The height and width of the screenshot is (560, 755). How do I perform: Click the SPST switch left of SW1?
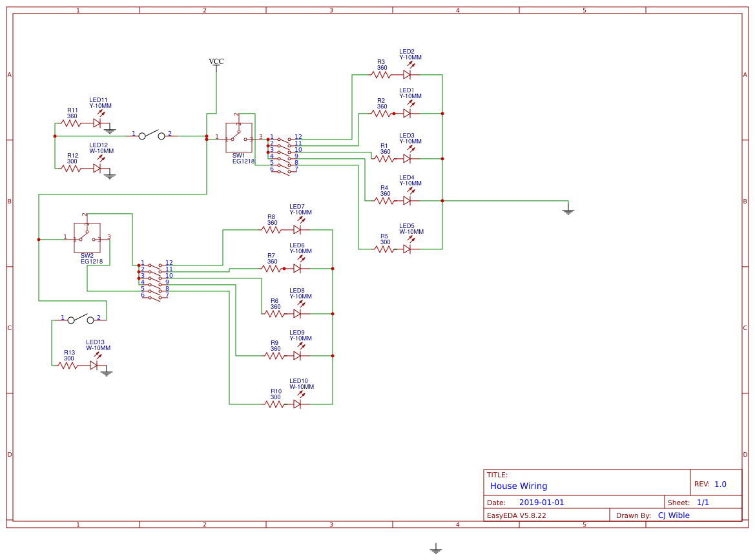150,136
